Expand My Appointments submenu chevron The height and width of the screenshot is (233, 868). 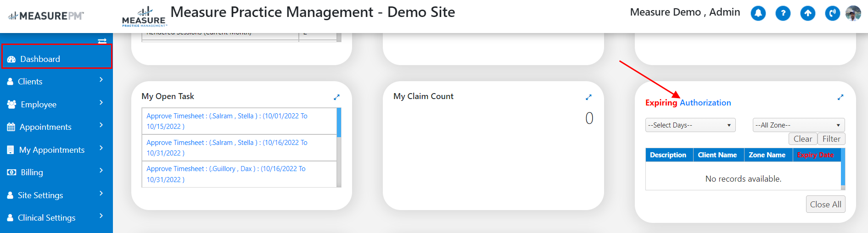pos(101,148)
